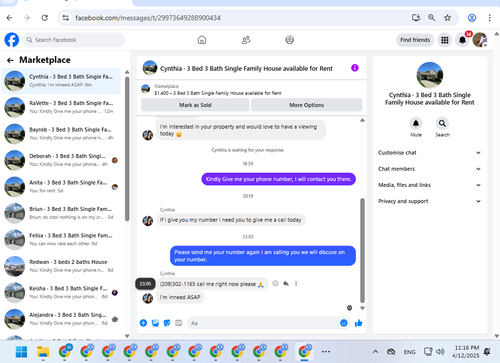Viewport: 500px width, 363px height.
Task: Show hidden system tray icons chevron
Action: (x=375, y=352)
